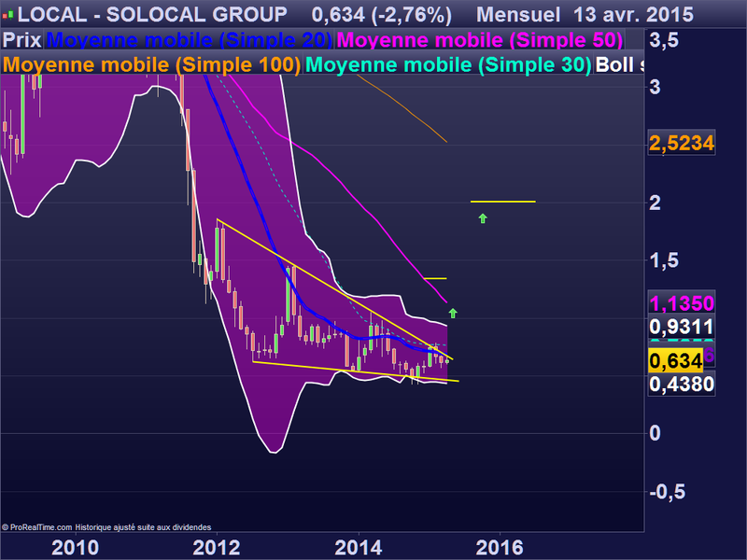Click the green up arrow near 2016
Screen dimensions: 747x560
[x=483, y=218]
